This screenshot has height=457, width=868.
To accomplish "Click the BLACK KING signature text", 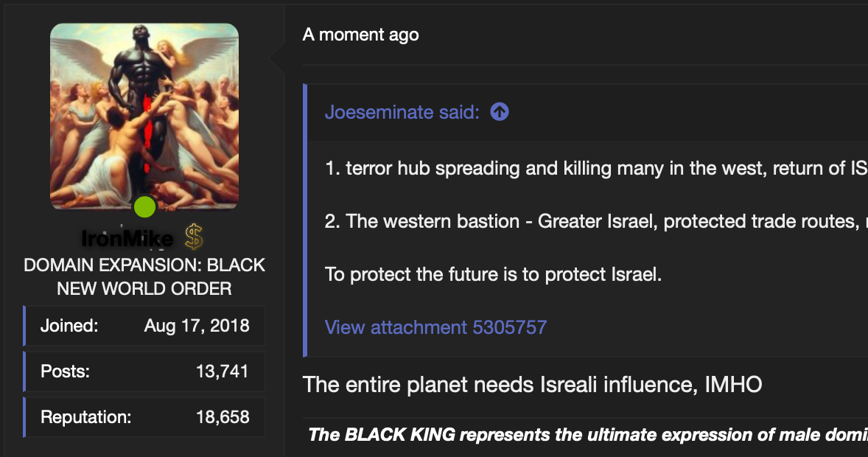I will tap(588, 435).
